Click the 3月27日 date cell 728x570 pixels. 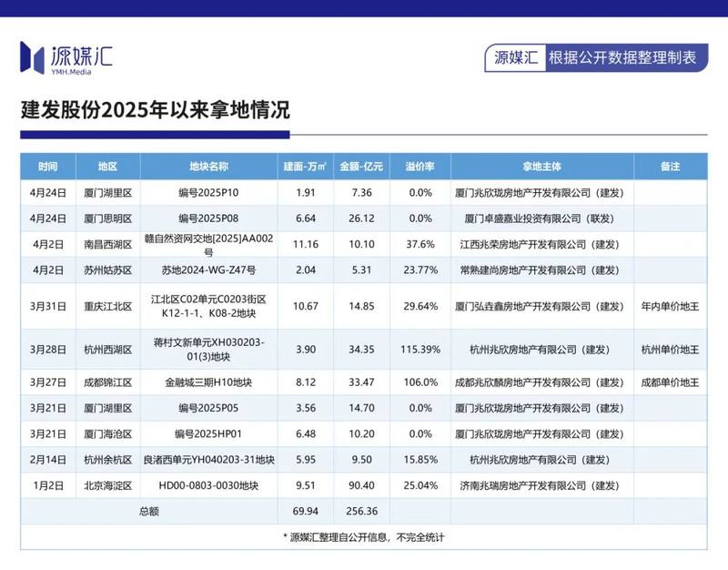[48, 382]
